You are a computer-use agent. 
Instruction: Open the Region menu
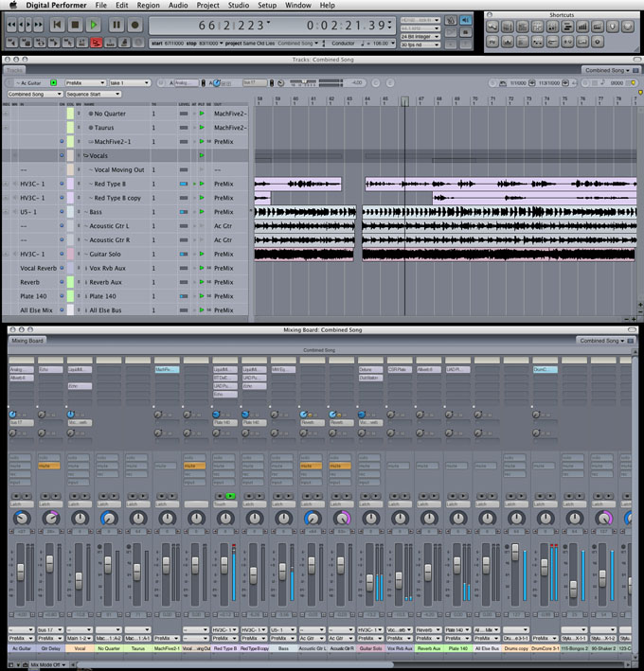coord(148,5)
